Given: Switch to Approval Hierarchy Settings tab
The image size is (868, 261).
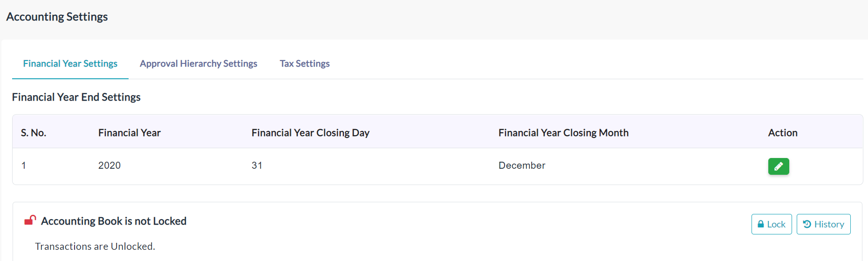Looking at the screenshot, I should click(x=198, y=63).
